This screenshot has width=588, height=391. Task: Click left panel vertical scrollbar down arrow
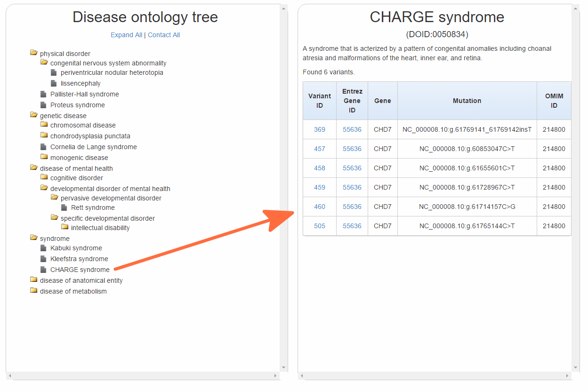[x=284, y=367]
